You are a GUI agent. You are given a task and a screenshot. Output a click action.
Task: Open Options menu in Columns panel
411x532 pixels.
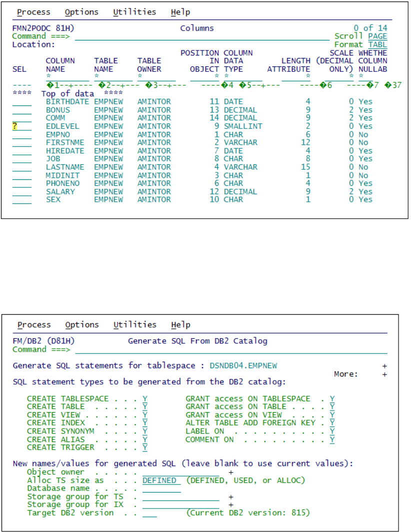(81, 12)
